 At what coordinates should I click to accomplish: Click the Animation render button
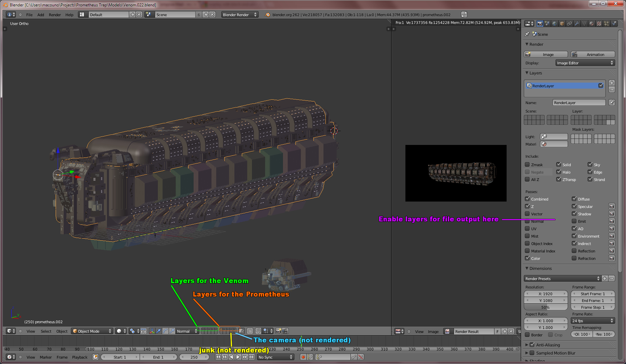pos(593,55)
